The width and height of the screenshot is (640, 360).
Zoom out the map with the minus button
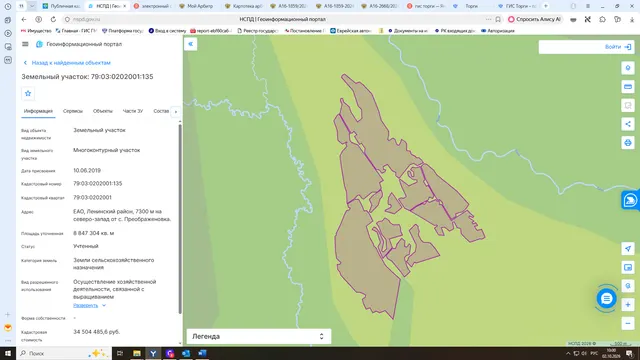(628, 323)
